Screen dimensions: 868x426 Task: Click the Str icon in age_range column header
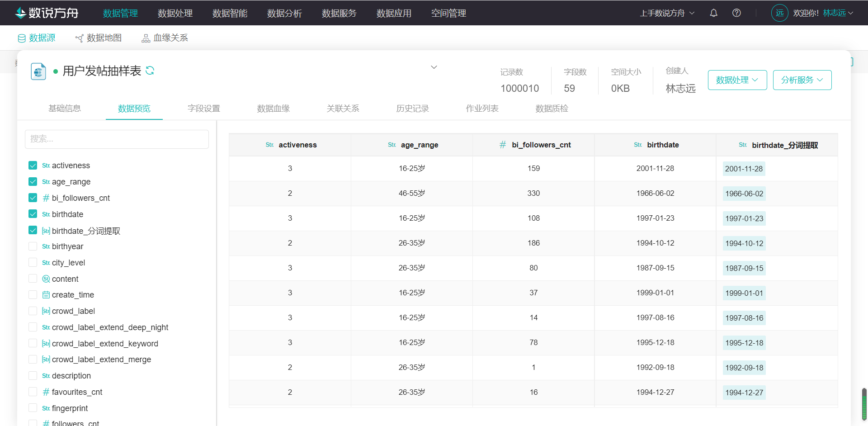392,145
